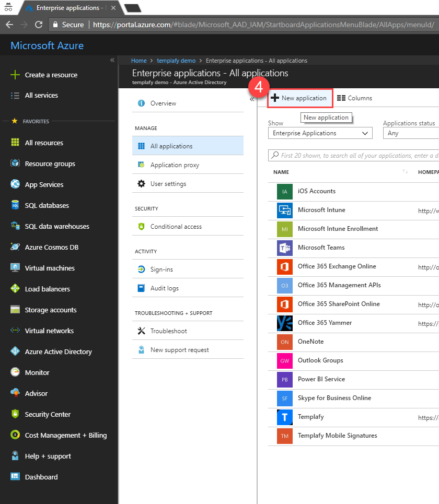Select Office 365 Management APIs row
The image size is (439, 504).
[353, 286]
